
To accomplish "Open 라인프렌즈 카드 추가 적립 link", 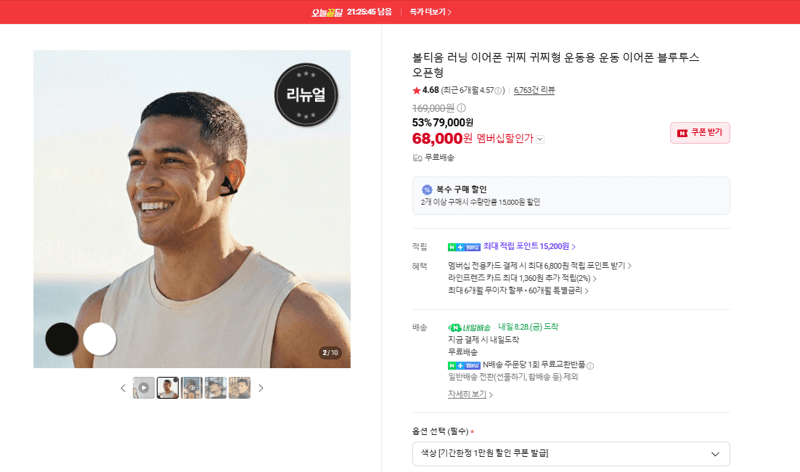I will click(x=522, y=278).
